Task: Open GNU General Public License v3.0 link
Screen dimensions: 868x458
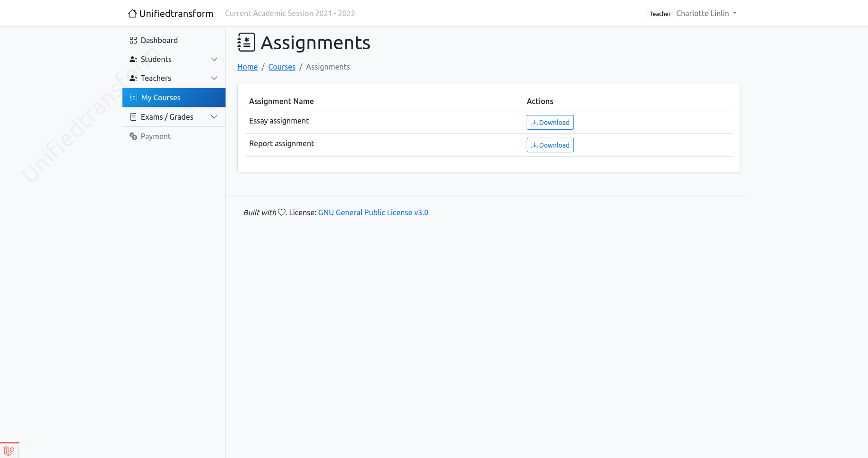Action: coord(373,212)
